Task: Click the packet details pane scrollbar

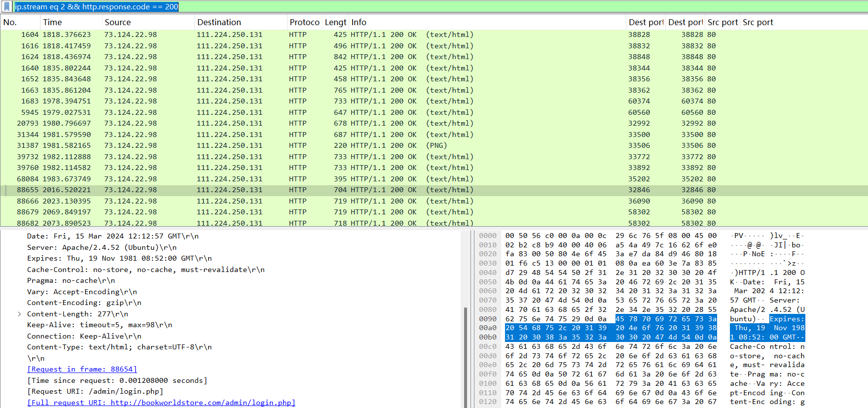Action: [x=465, y=357]
